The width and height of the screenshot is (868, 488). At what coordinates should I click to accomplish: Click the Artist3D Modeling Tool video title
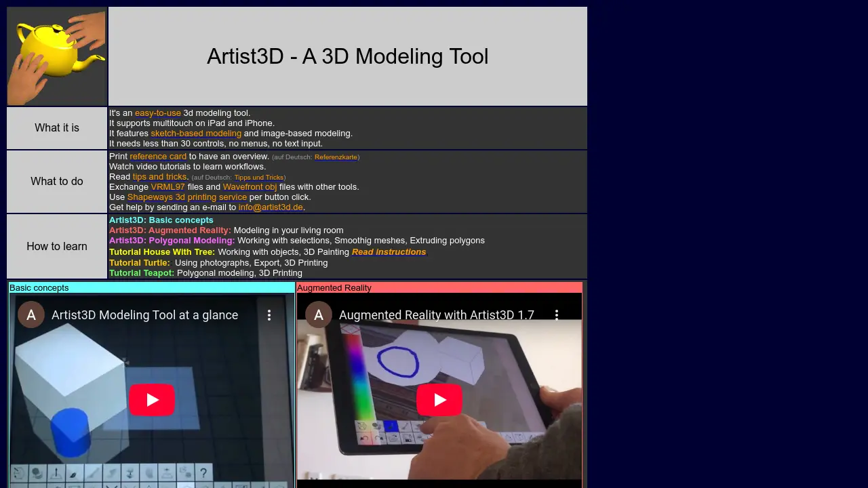144,315
